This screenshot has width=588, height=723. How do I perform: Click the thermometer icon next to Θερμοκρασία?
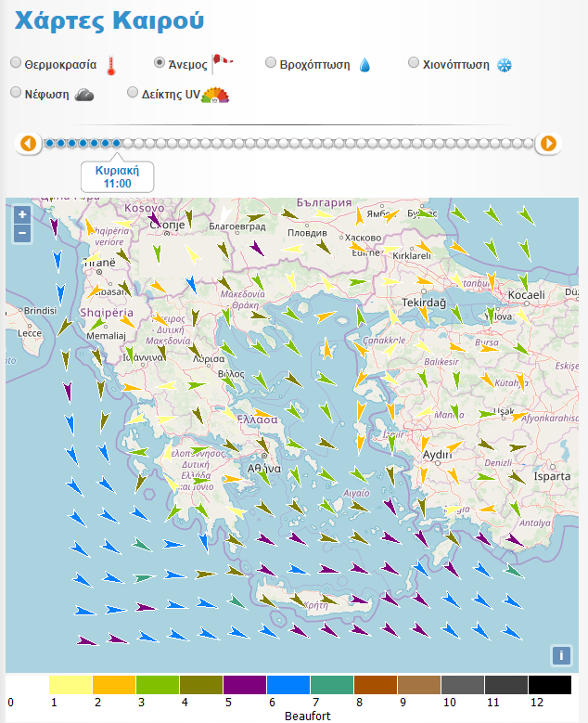pyautogui.click(x=110, y=65)
